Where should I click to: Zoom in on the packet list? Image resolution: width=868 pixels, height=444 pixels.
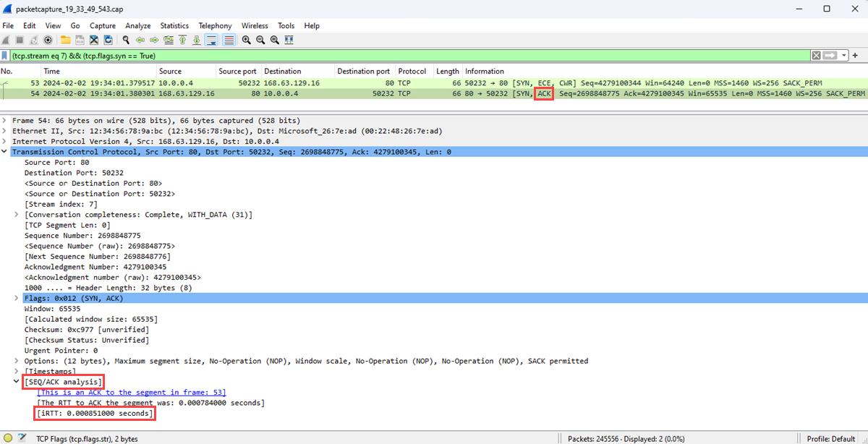[247, 40]
